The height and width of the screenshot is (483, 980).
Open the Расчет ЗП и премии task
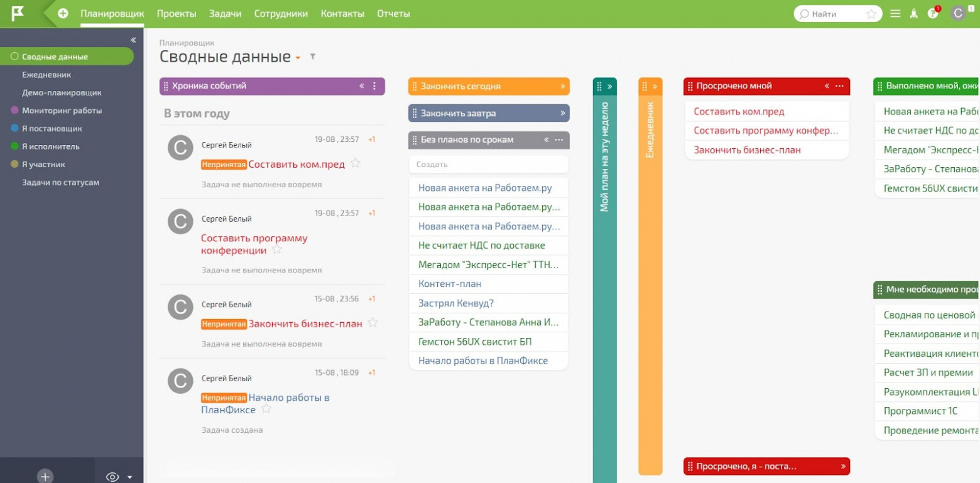[x=927, y=372]
